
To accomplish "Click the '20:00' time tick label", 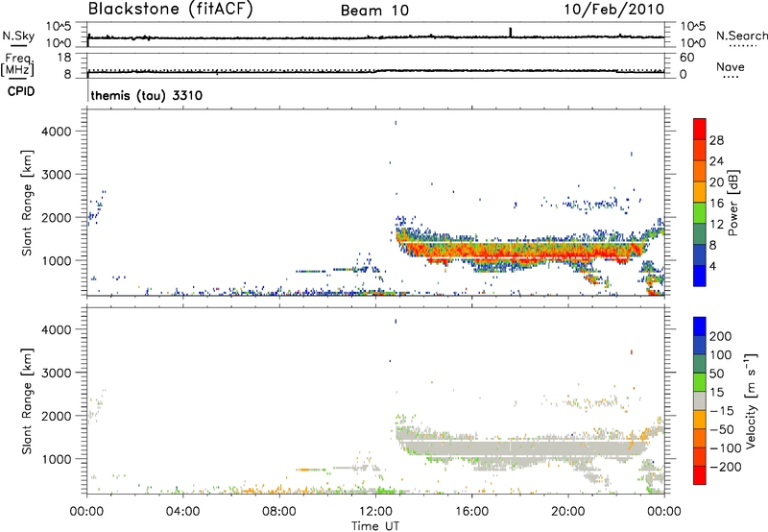I will 568,512.
